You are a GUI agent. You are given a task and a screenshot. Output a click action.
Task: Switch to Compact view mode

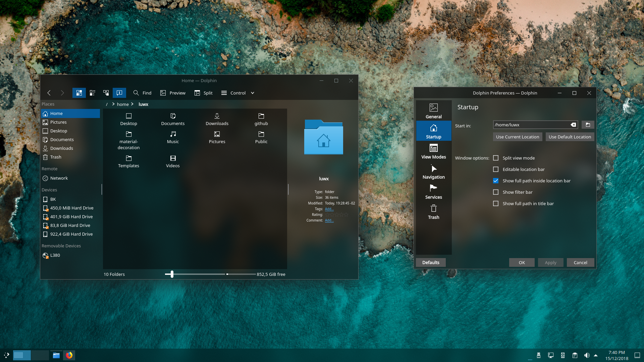click(x=93, y=93)
